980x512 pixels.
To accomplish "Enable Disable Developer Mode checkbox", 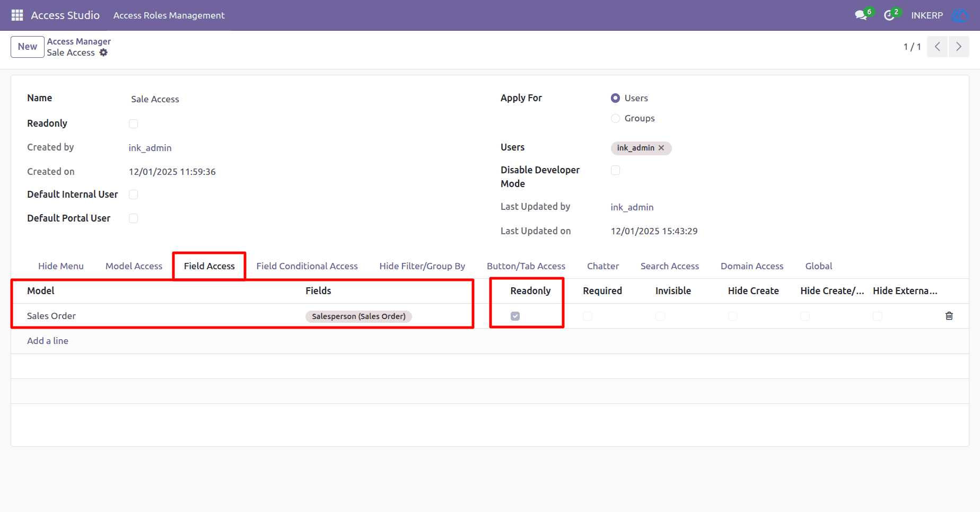I will pos(615,170).
